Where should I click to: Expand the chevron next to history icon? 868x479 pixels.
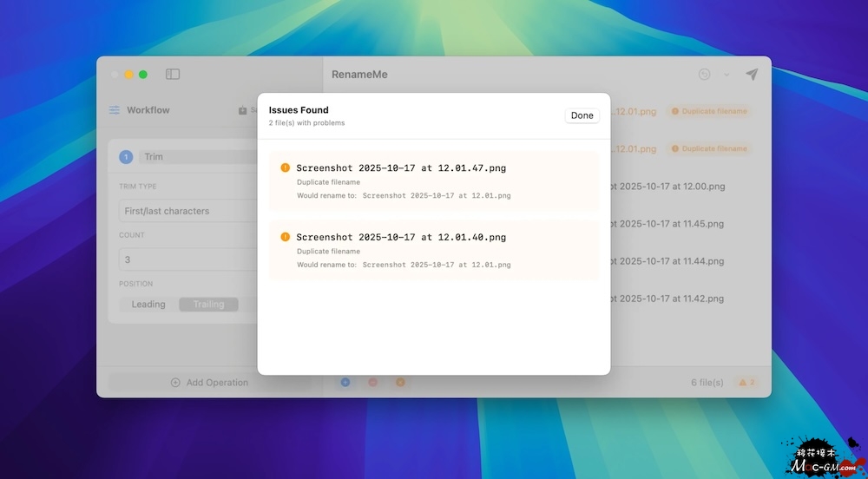(727, 75)
